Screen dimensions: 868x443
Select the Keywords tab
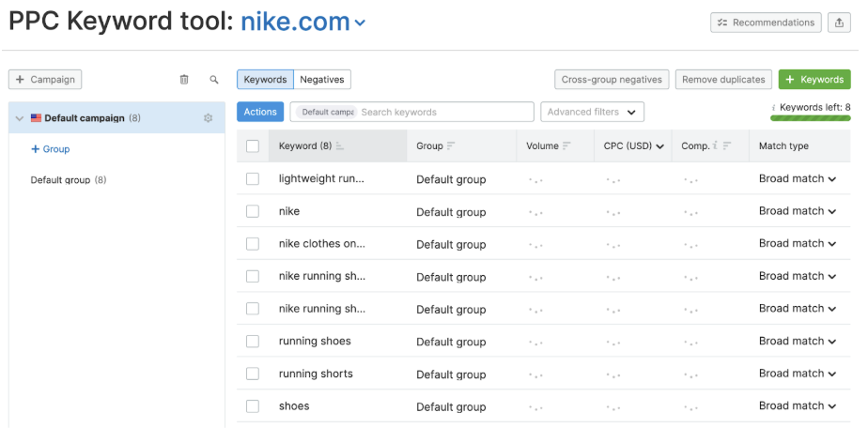pyautogui.click(x=265, y=80)
